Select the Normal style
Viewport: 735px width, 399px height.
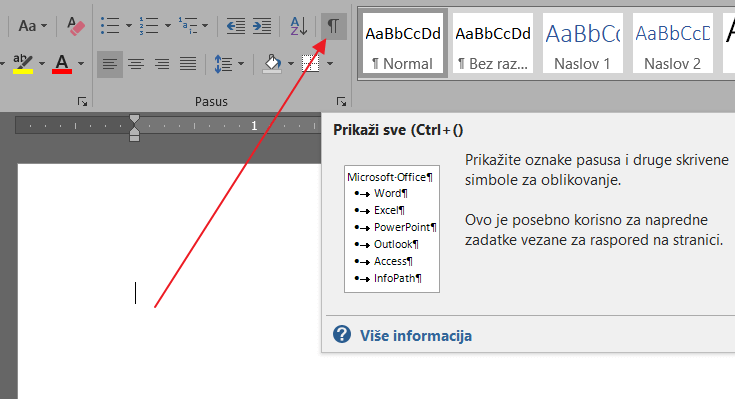403,43
